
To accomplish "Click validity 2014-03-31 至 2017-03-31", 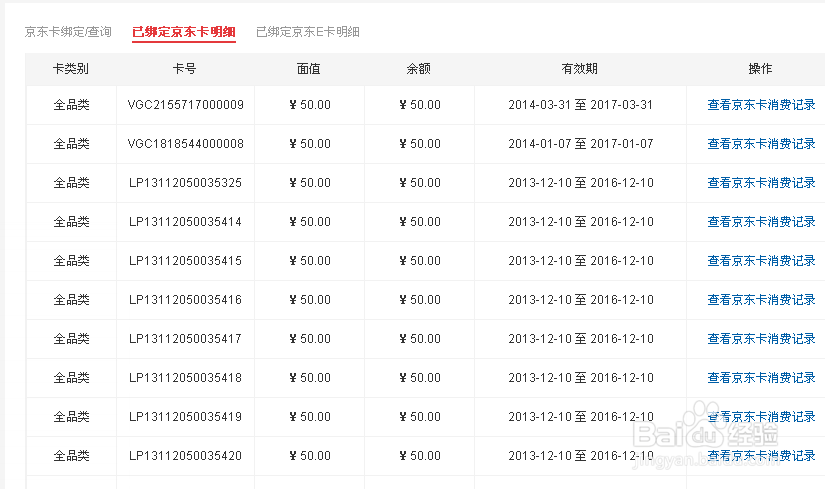I will coord(580,105).
